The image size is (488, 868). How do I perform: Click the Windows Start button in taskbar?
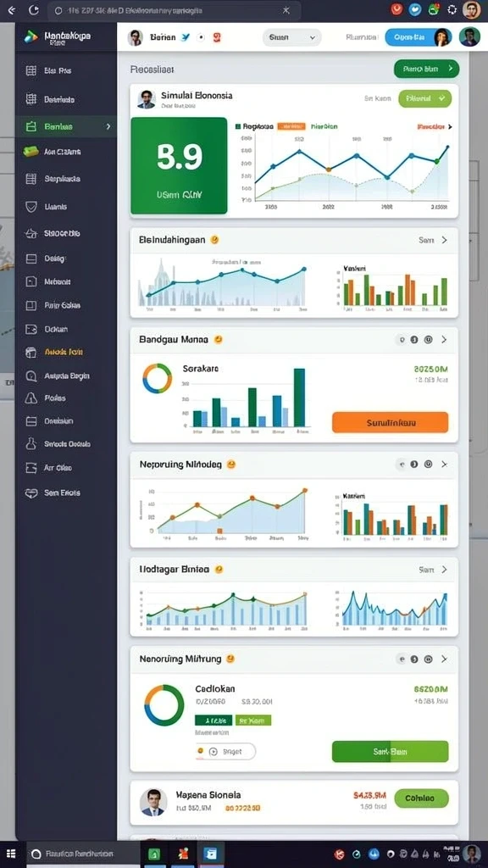click(x=11, y=854)
